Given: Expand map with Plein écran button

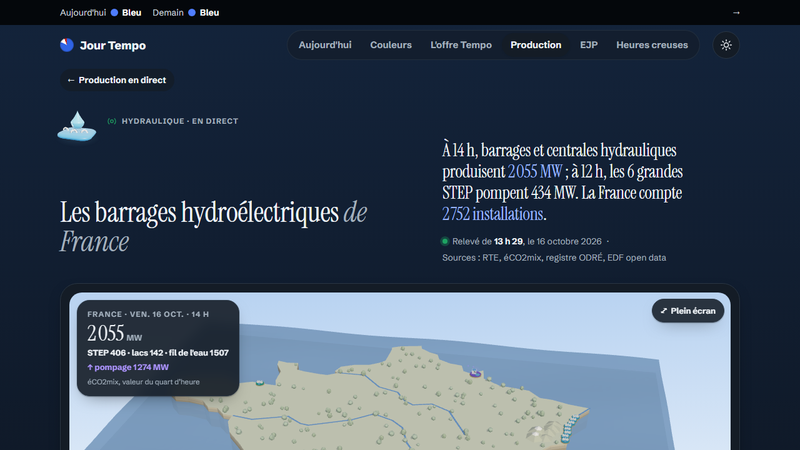Looking at the screenshot, I should 688,311.
